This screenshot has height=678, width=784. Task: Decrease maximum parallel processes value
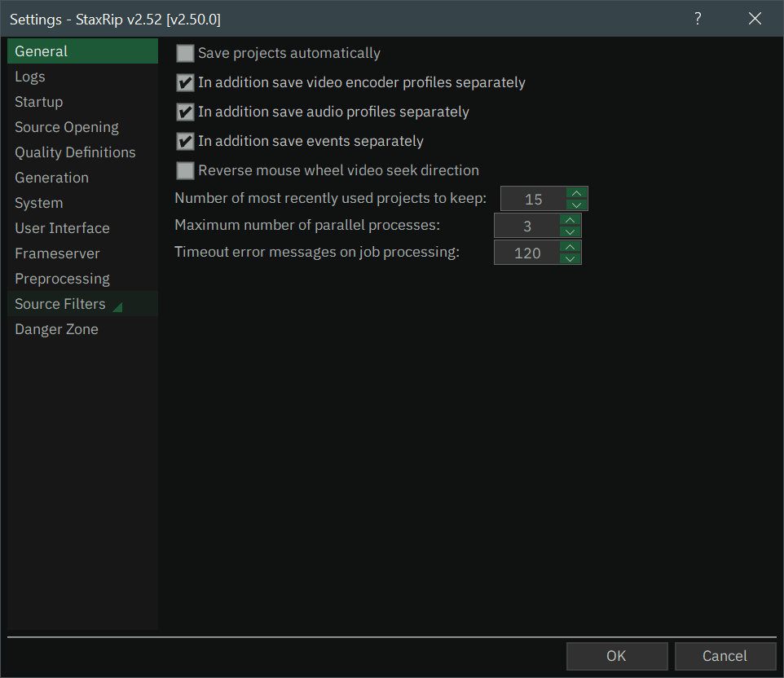[570, 232]
